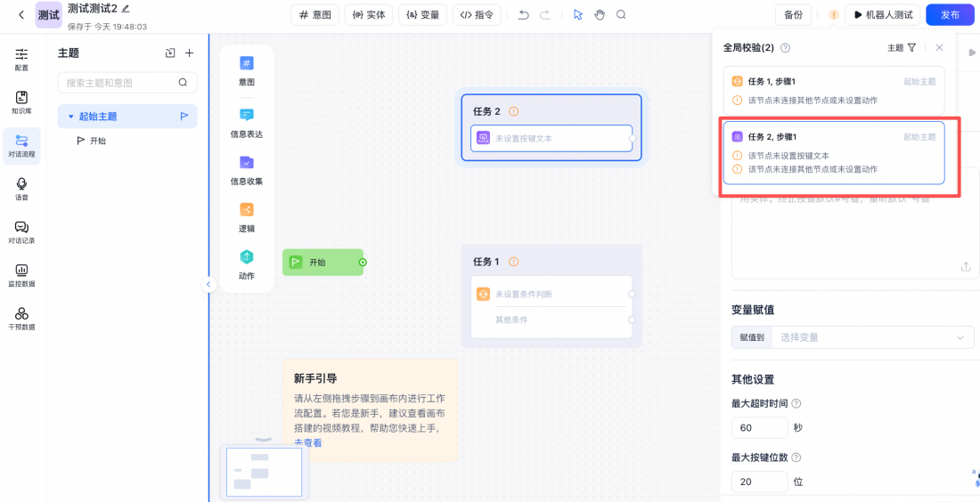Collapse the 起始主题 tree node
This screenshot has width=980, height=502.
click(70, 116)
